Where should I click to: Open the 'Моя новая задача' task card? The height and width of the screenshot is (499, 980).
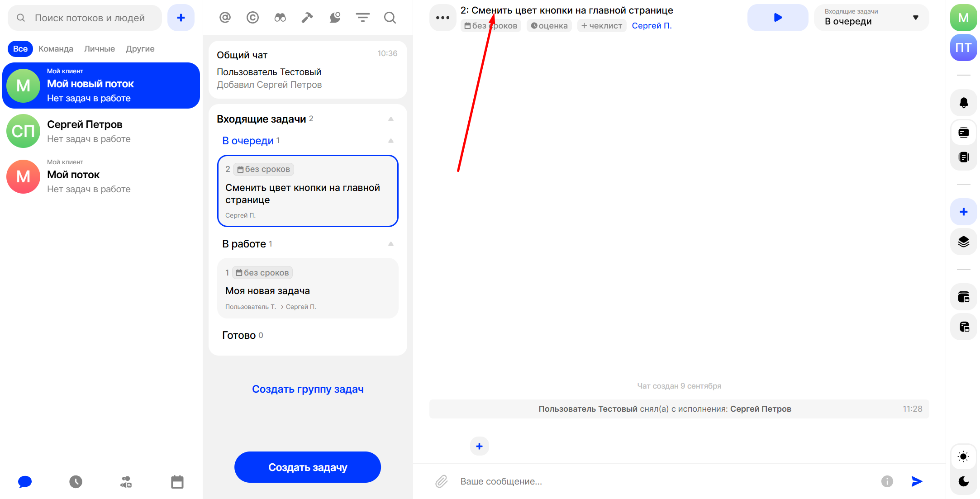tap(308, 290)
